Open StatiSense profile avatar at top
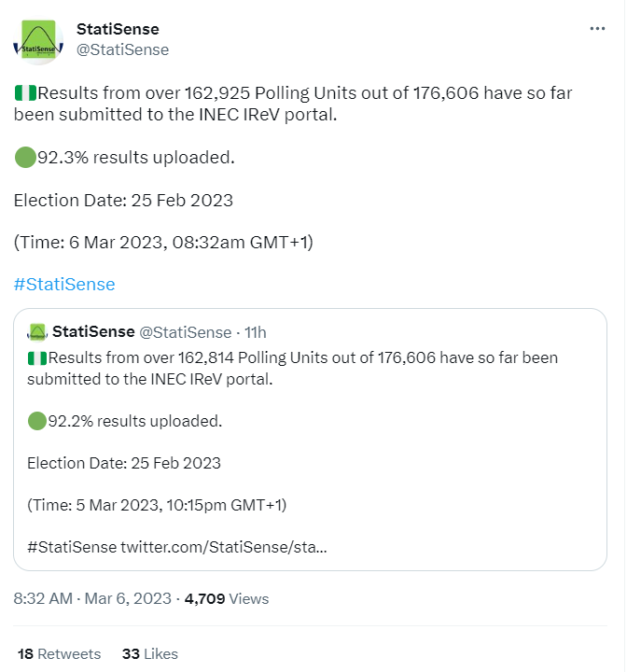This screenshot has width=627, height=672. tap(38, 39)
